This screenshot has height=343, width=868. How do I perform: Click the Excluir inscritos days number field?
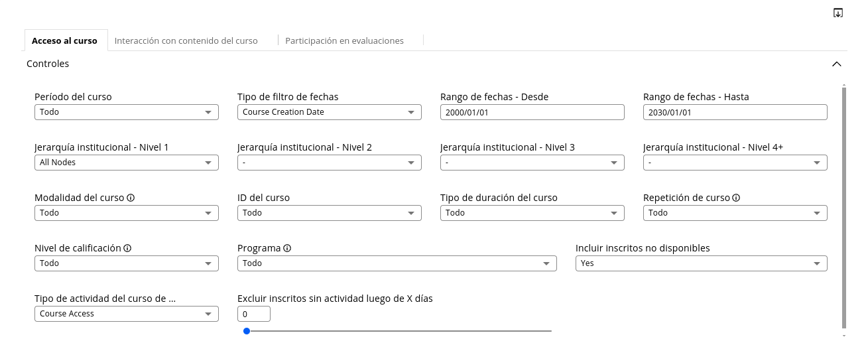[x=254, y=314]
